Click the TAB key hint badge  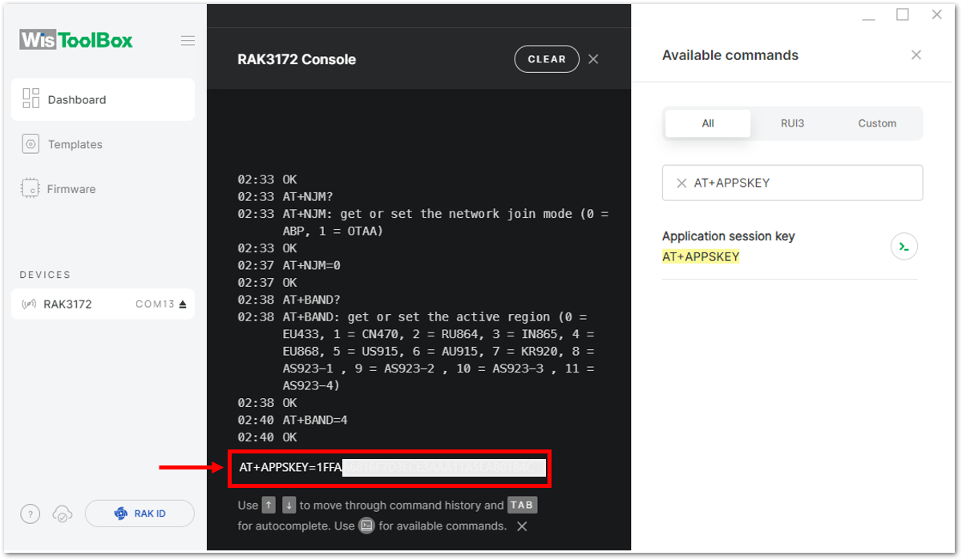coord(522,506)
